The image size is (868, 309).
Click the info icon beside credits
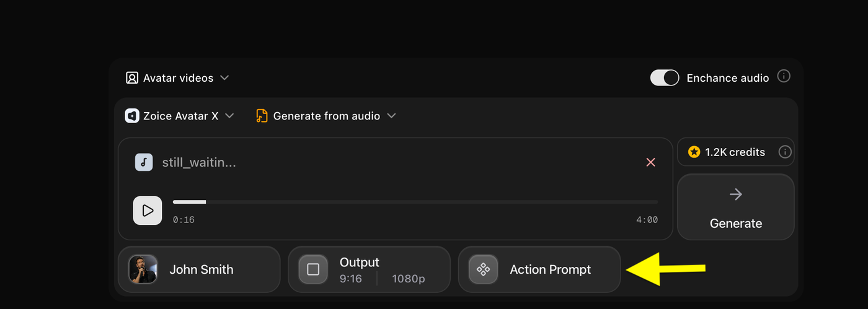pyautogui.click(x=784, y=152)
